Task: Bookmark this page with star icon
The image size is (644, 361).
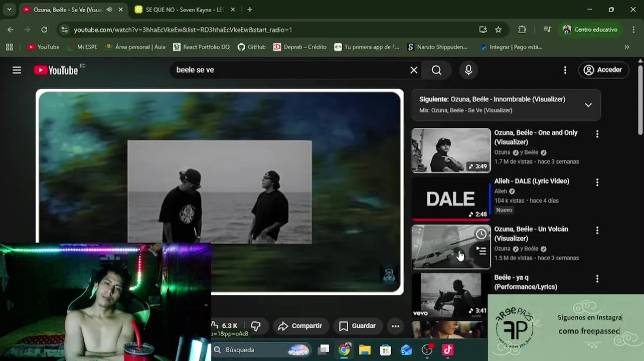Action: tap(498, 30)
